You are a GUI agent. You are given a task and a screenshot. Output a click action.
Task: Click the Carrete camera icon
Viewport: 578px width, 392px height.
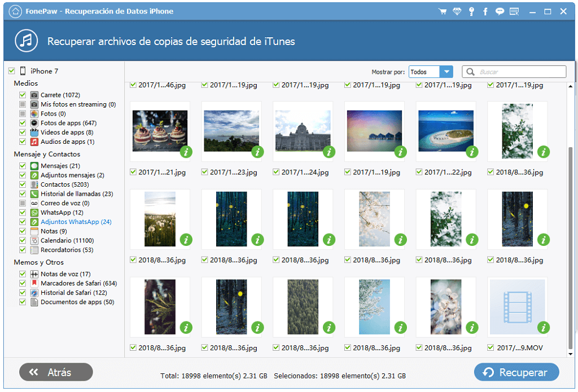(34, 95)
